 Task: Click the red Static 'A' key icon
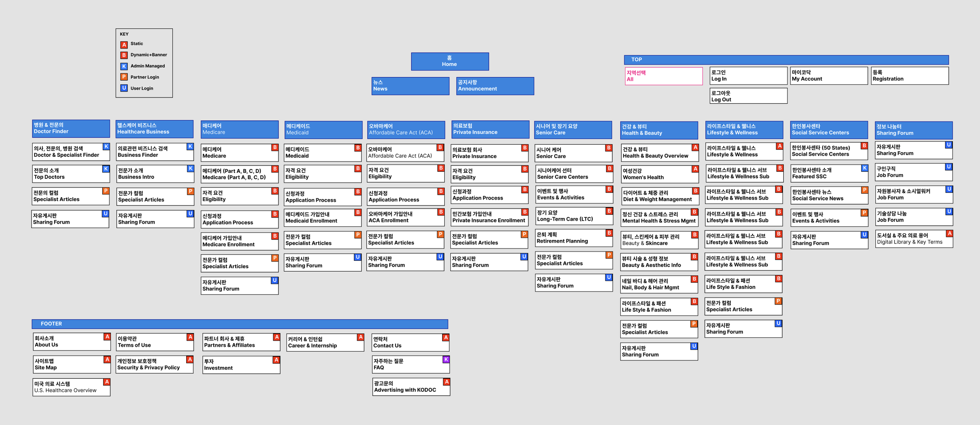(124, 45)
